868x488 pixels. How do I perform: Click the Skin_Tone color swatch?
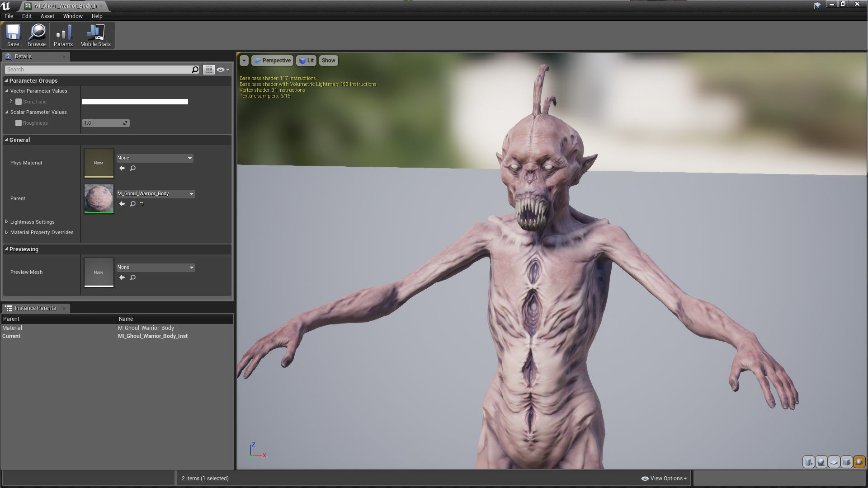tap(135, 102)
